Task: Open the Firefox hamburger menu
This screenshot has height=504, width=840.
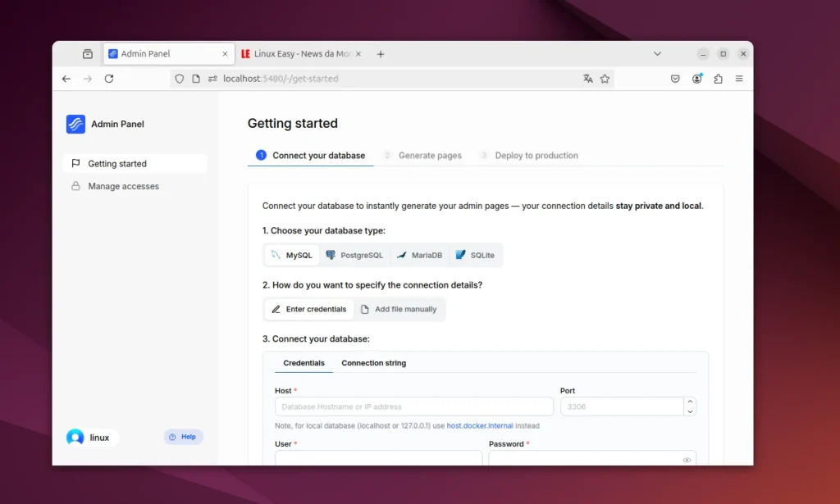Action: 739,79
